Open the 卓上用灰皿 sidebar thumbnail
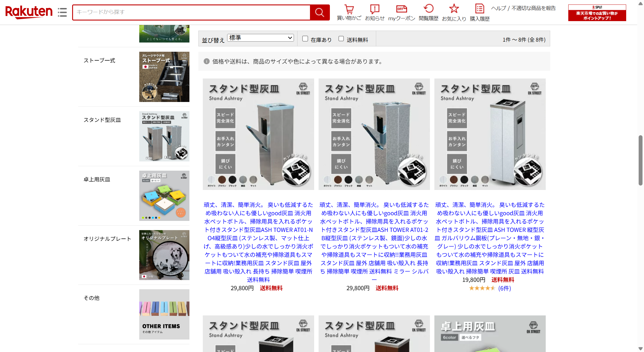 coord(164,196)
